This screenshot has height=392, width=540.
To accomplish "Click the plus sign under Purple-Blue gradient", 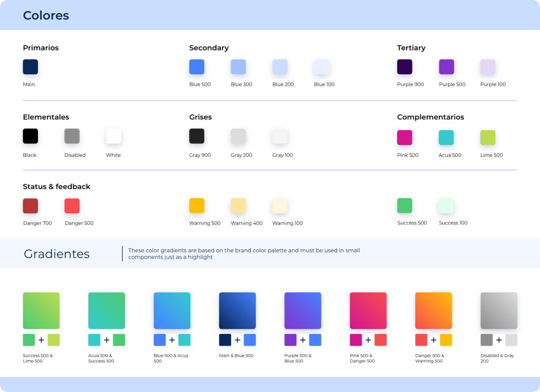I will (x=303, y=340).
